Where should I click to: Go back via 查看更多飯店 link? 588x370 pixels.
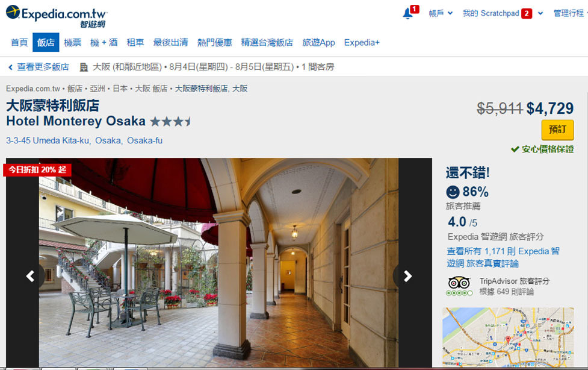tap(39, 67)
